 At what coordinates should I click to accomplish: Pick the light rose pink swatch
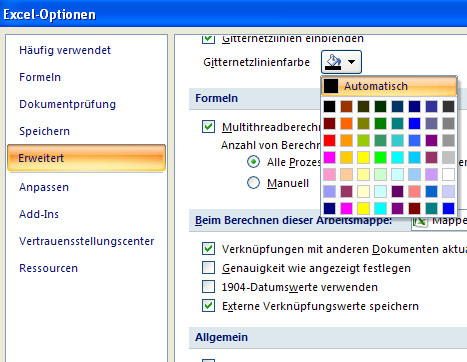(329, 174)
